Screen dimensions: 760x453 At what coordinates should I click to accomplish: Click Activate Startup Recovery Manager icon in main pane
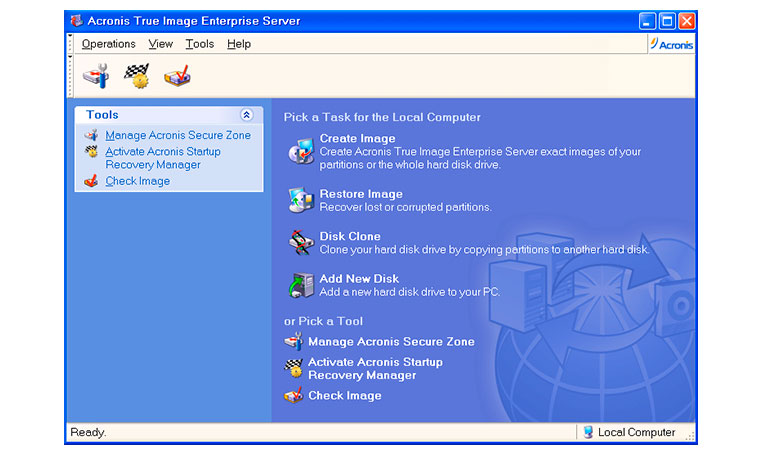click(x=294, y=368)
